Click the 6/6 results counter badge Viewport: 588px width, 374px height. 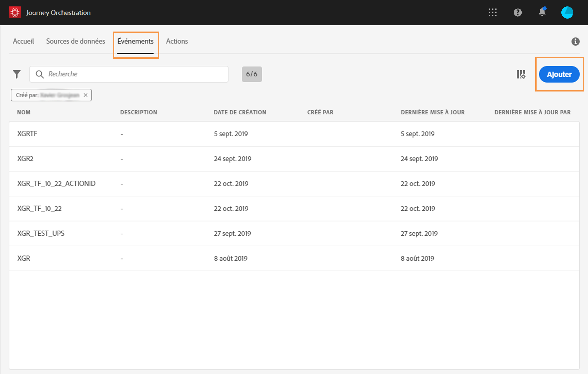tap(252, 74)
